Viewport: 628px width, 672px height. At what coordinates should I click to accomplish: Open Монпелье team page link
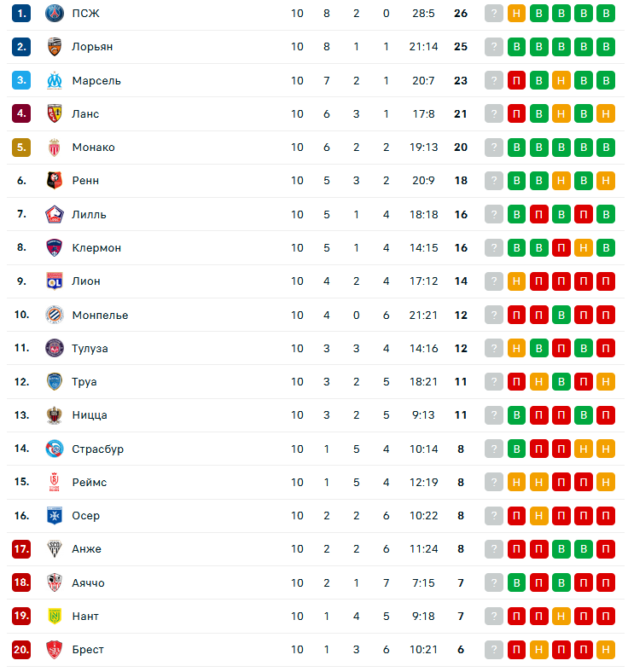pyautogui.click(x=100, y=315)
